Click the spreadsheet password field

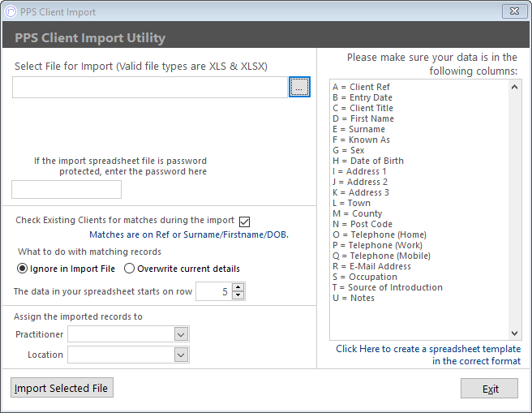[x=66, y=189]
